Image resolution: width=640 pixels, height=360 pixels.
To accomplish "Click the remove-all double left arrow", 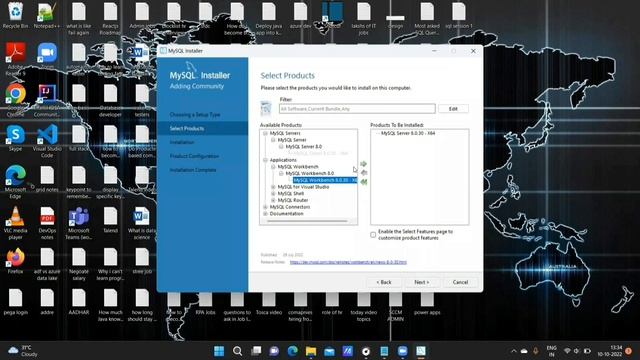I will point(364,182).
